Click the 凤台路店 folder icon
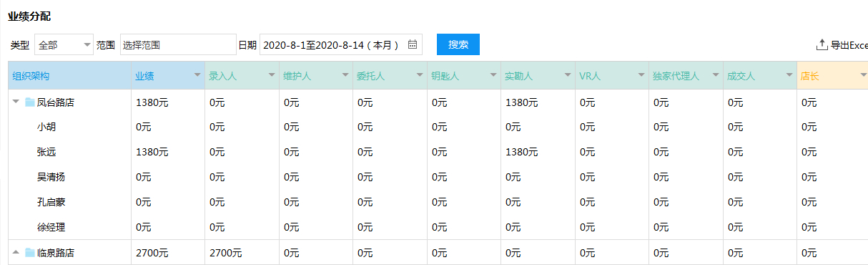The image size is (868, 265). pyautogui.click(x=30, y=102)
